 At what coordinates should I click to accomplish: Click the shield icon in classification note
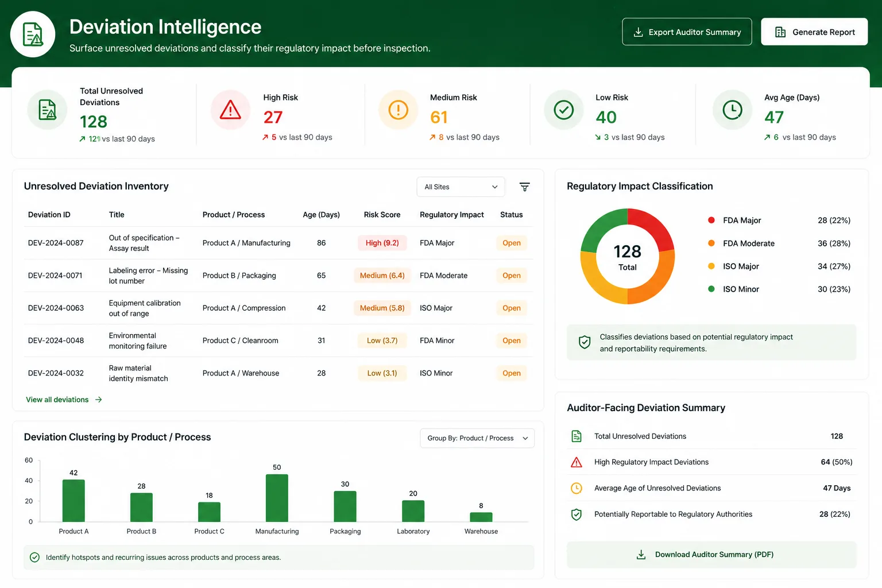click(x=585, y=342)
